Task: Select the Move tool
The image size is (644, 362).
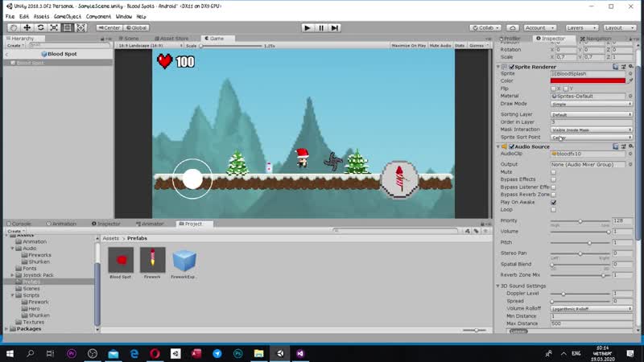Action: (x=27, y=27)
